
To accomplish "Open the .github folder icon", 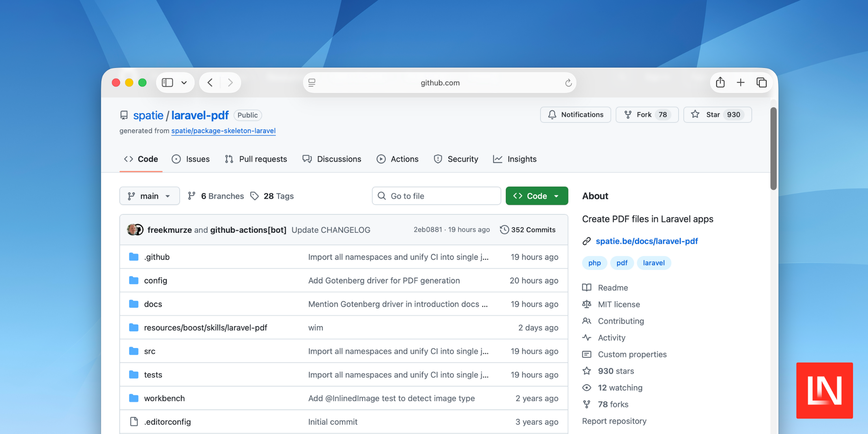I will [x=134, y=256].
